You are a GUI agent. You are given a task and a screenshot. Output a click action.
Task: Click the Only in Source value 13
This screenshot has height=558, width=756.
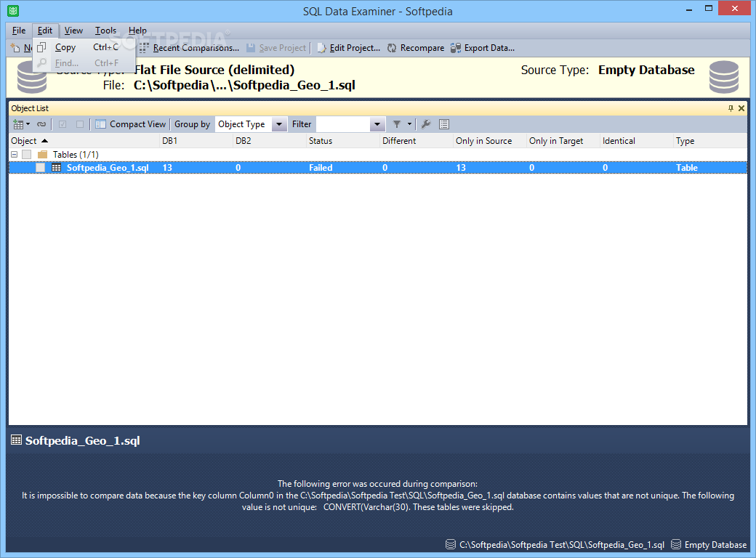(x=461, y=168)
